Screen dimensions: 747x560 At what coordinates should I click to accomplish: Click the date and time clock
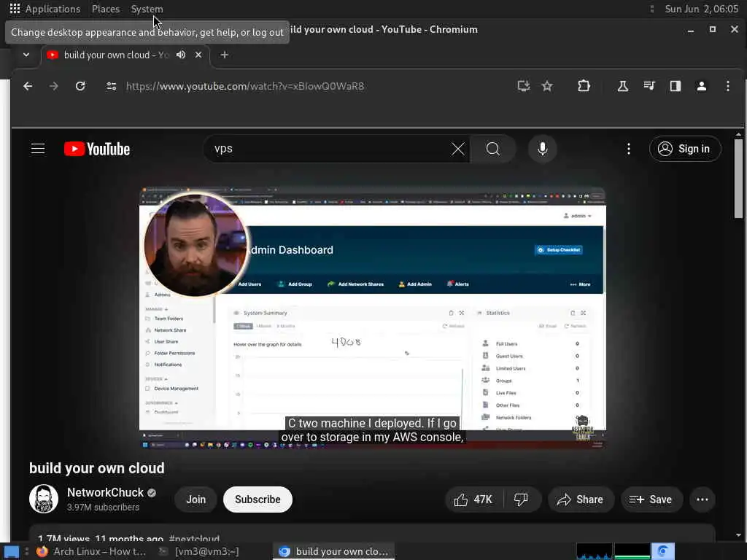pos(701,9)
